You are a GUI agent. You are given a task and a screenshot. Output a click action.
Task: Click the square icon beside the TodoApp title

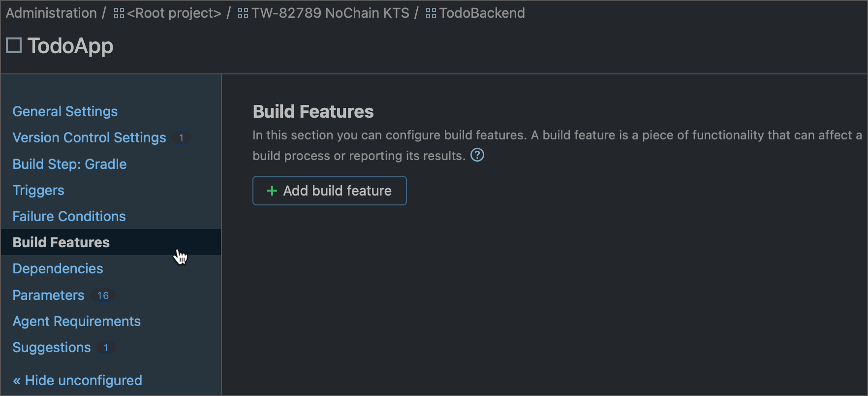click(13, 45)
